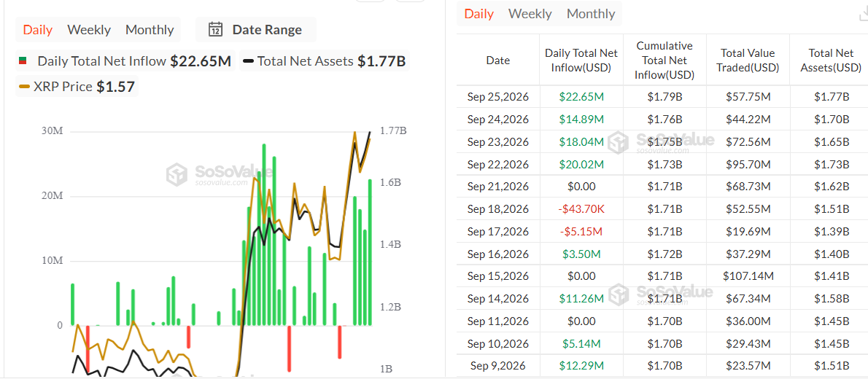Click the $3.50M net inflow cell
The height and width of the screenshot is (379, 868).
(x=581, y=254)
